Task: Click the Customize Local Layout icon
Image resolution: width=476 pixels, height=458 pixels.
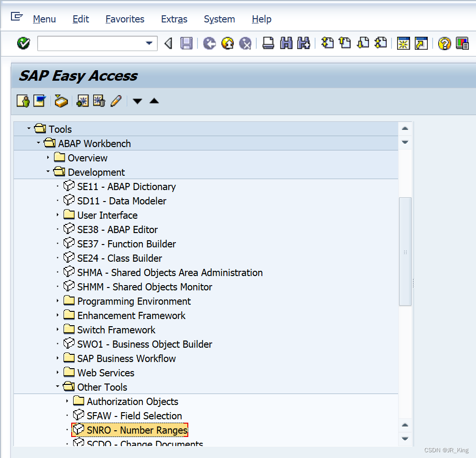Action: click(x=462, y=43)
